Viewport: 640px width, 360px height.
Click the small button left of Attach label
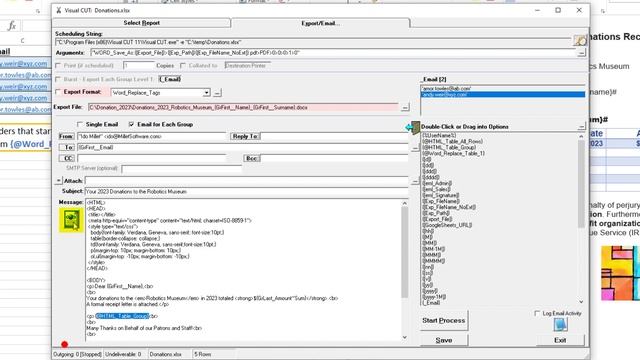(58, 180)
